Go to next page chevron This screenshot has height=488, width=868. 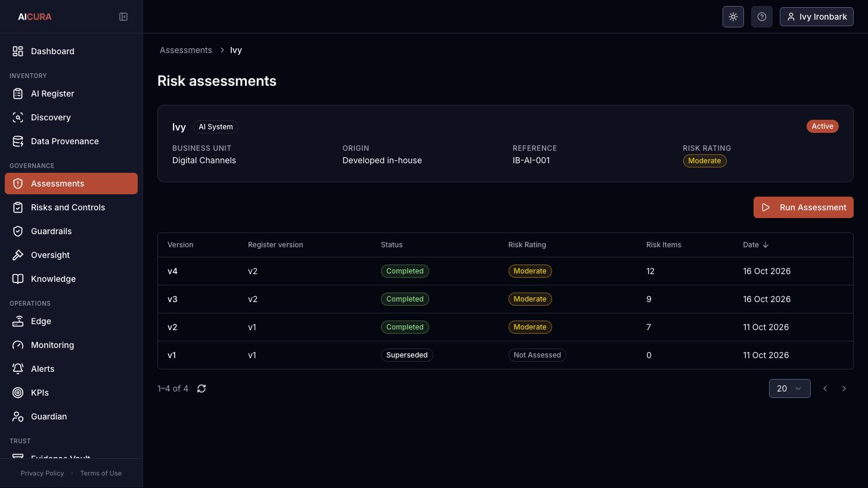pos(844,388)
